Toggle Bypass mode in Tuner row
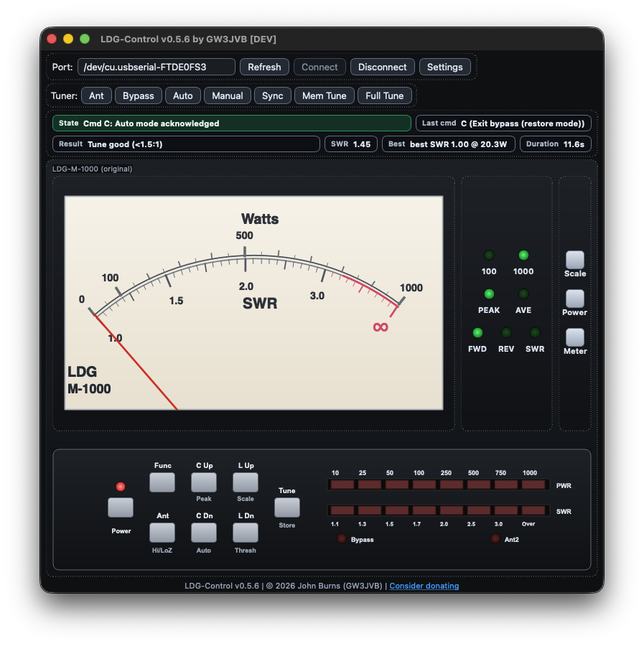Image resolution: width=644 pixels, height=646 pixels. (x=139, y=95)
